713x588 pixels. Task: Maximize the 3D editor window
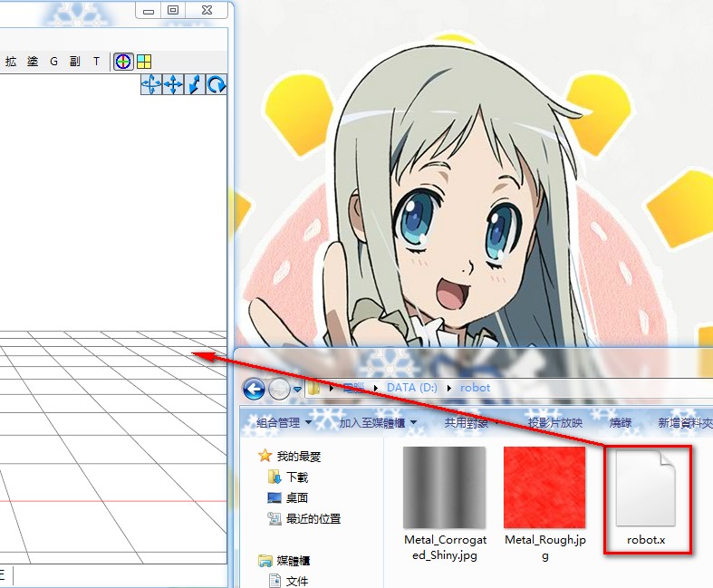pyautogui.click(x=173, y=10)
